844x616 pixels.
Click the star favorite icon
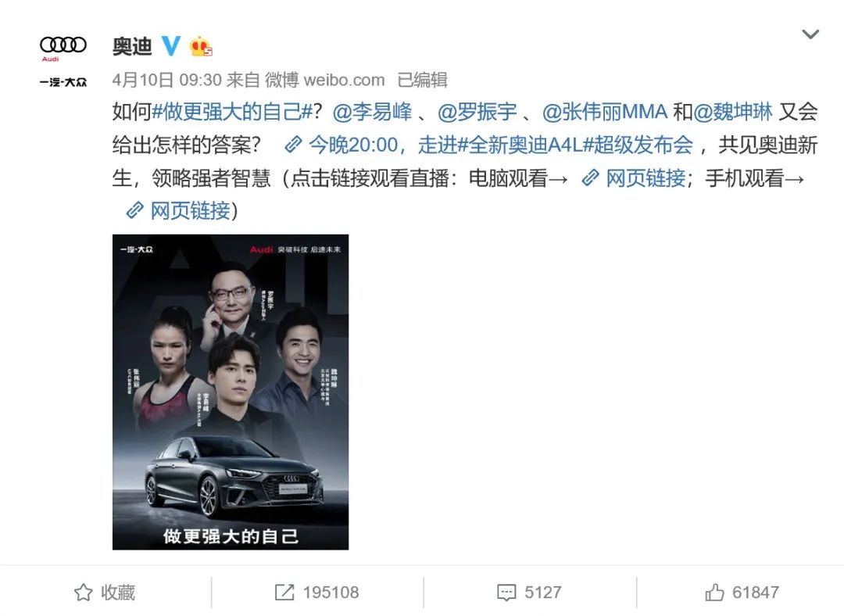pos(83,593)
